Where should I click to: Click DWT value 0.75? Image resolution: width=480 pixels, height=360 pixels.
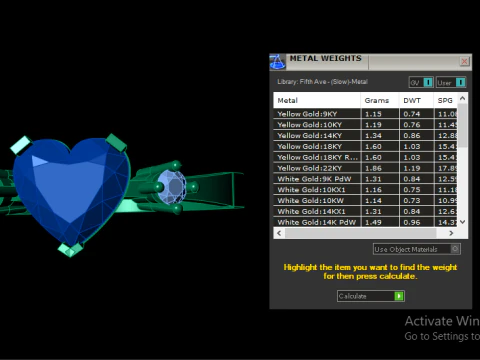click(x=412, y=190)
